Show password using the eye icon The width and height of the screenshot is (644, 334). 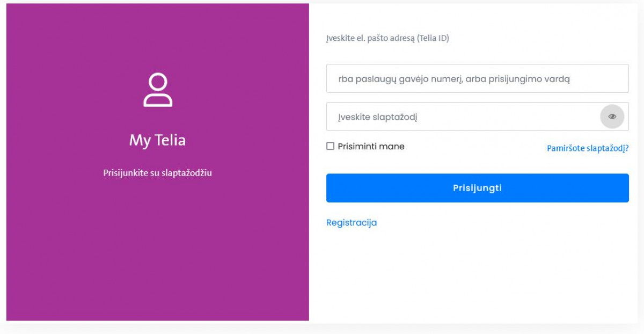[x=612, y=117]
